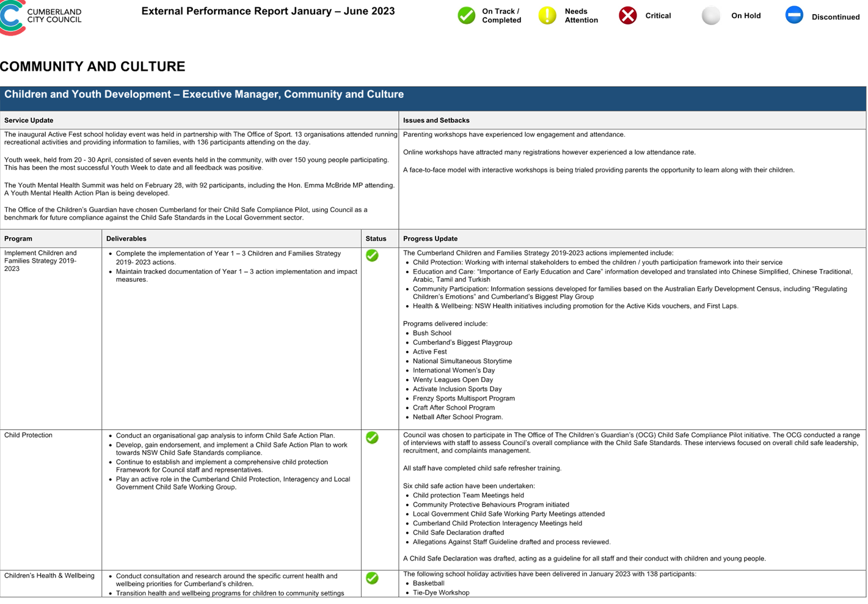The image size is (868, 604).
Task: Click the 'On Track / Completed' legend label
Action: 501,16
